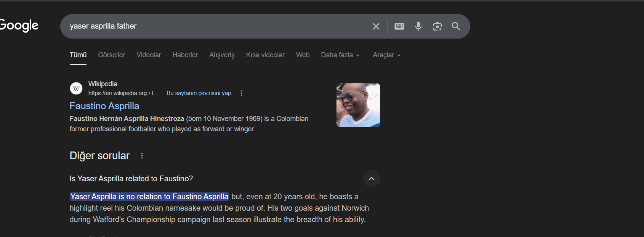Click the Google logo
Image resolution: width=644 pixels, height=237 pixels.
click(x=19, y=26)
